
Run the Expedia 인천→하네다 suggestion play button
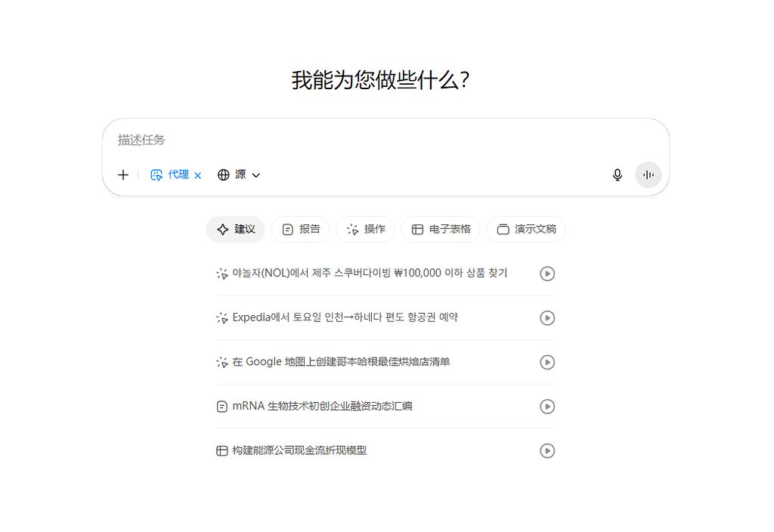point(547,318)
